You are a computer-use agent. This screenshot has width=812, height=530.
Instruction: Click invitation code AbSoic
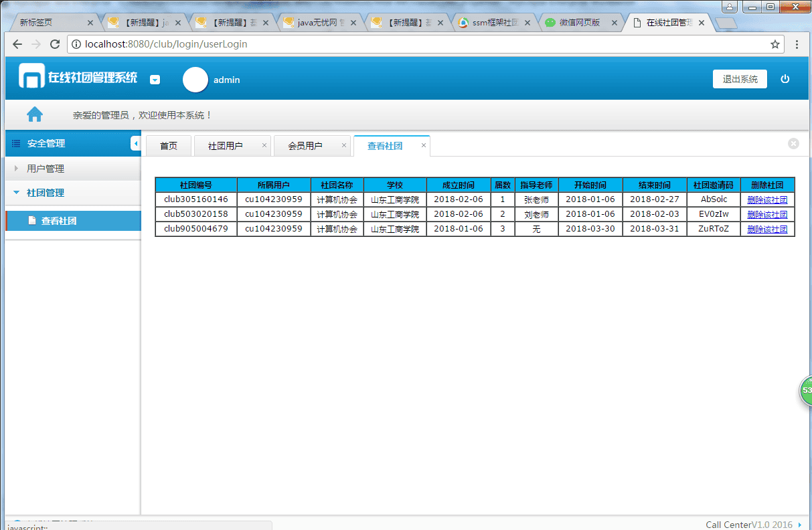click(x=714, y=199)
